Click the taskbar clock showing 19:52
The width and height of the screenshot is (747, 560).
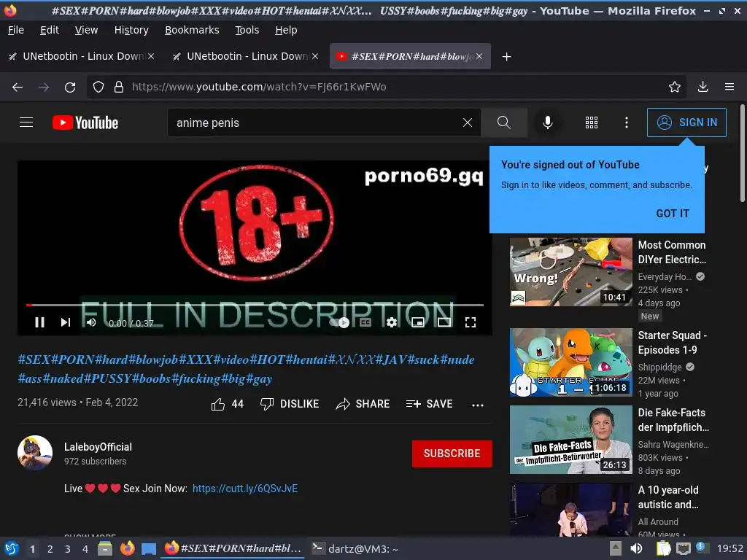point(729,548)
